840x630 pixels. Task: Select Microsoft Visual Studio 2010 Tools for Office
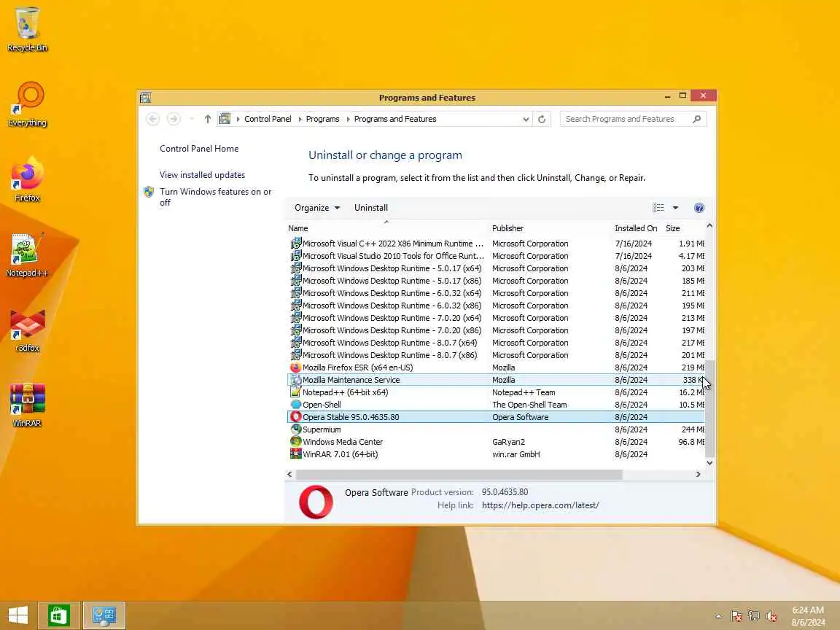pyautogui.click(x=496, y=256)
